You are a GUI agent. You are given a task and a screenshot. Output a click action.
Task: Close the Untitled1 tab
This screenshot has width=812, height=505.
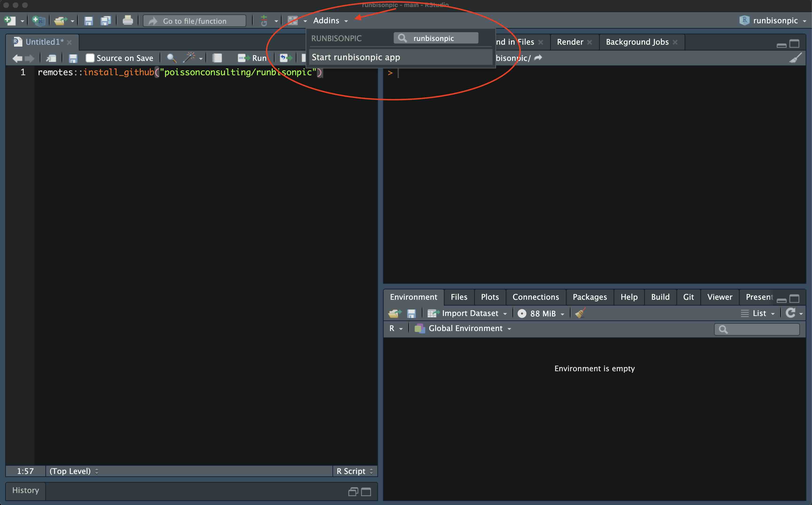69,42
